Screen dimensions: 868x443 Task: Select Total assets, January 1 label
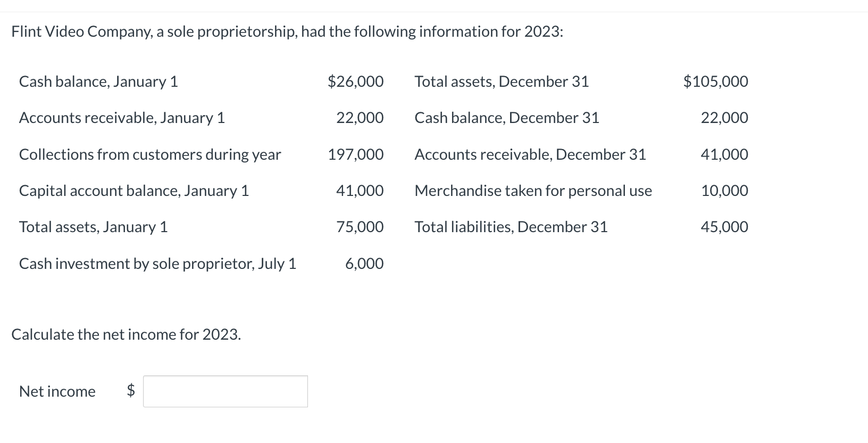click(x=93, y=227)
